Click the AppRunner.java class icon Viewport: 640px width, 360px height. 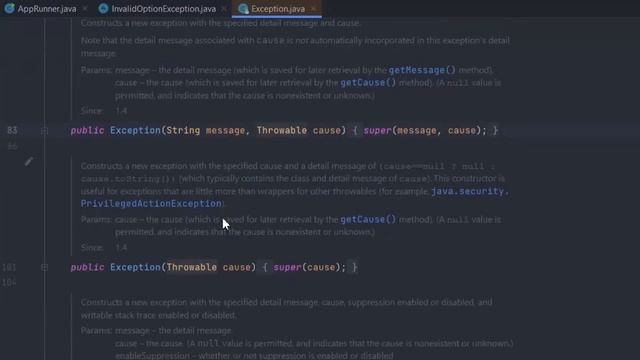9,9
